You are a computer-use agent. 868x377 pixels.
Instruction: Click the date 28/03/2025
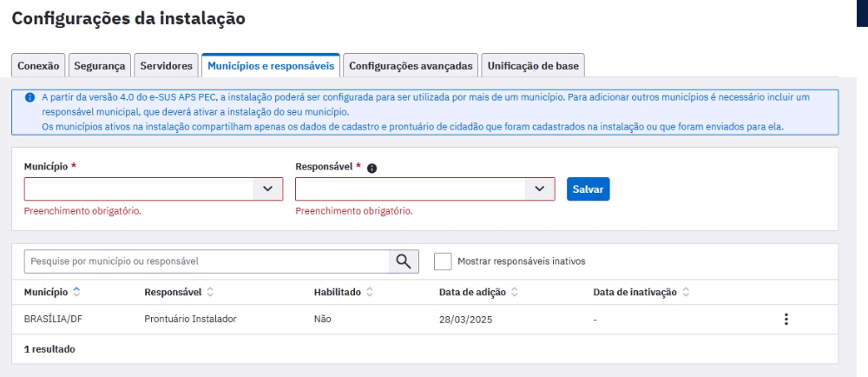465,320
